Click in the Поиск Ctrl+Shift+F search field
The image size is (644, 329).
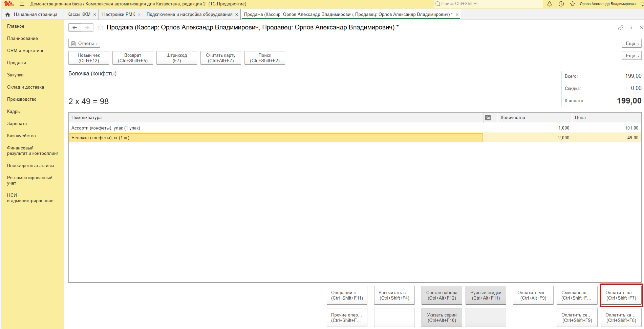(x=489, y=4)
